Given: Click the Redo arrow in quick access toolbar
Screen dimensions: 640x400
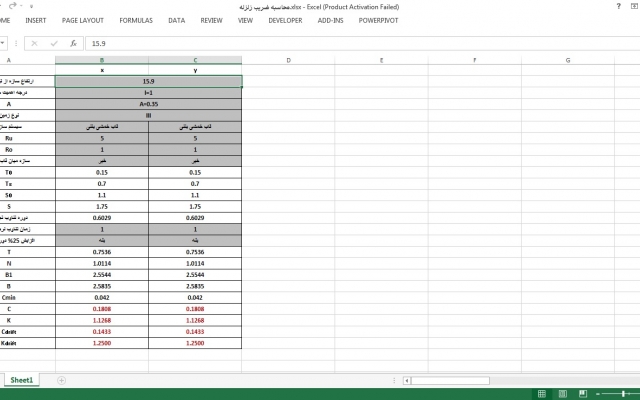Looking at the screenshot, I should coord(13,6).
